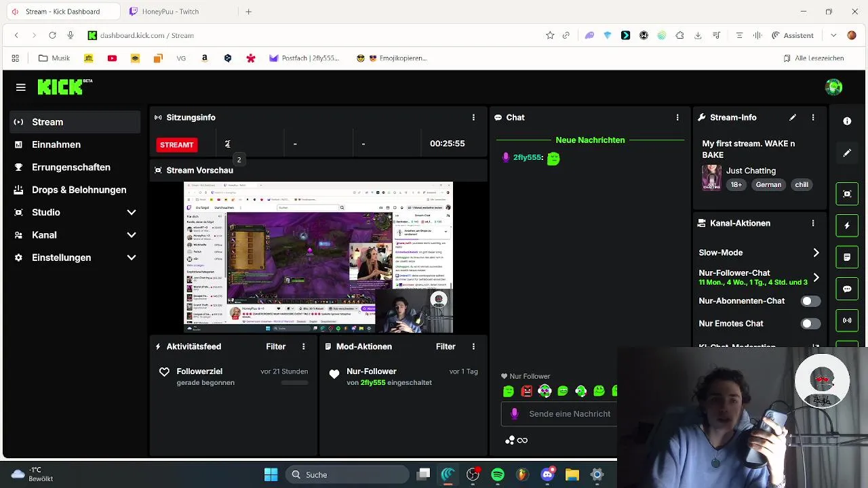Open the Filter dropdown in Aktivitätsfeed
Image resolution: width=868 pixels, height=488 pixels.
(x=275, y=346)
